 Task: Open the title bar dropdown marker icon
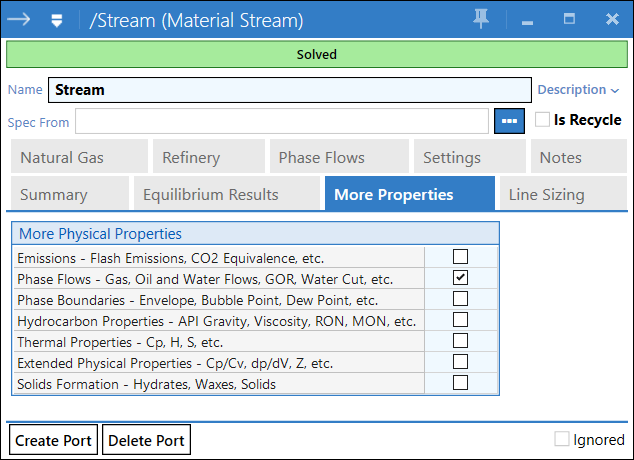[57, 19]
